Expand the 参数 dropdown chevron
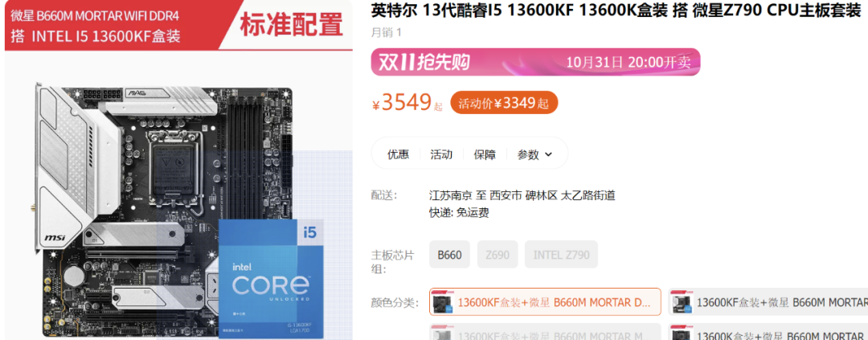 (x=548, y=154)
